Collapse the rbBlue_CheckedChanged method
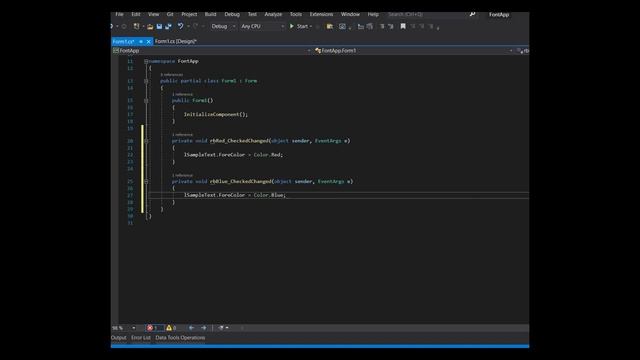 coord(146,181)
